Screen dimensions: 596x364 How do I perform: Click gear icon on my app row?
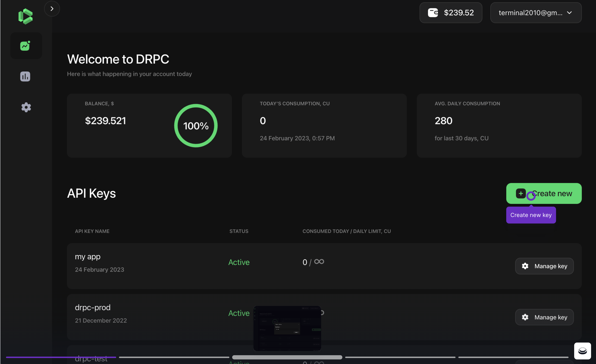click(525, 266)
